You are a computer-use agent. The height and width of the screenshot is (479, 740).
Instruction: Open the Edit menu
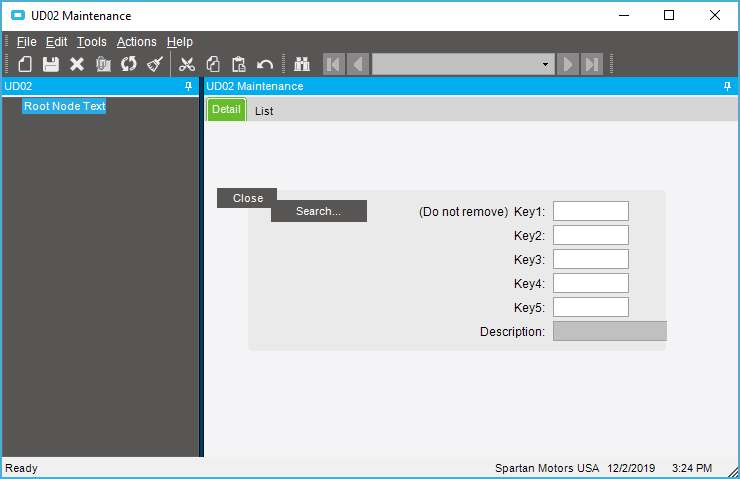click(x=57, y=42)
